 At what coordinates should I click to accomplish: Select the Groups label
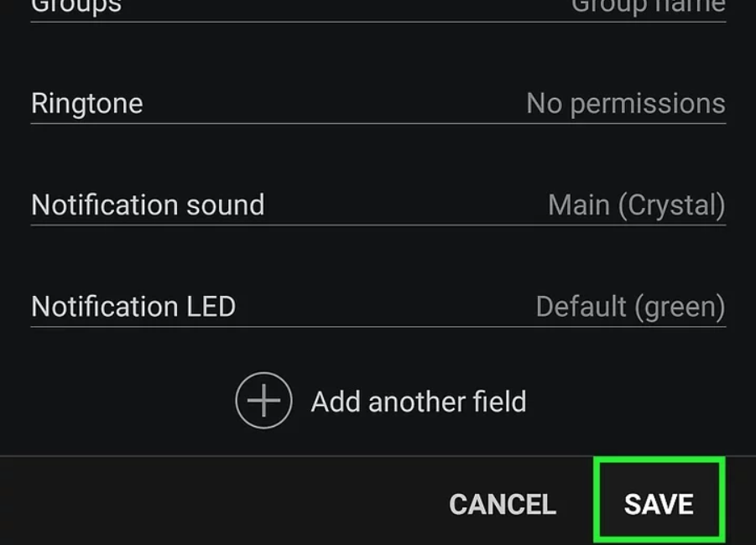(x=76, y=7)
